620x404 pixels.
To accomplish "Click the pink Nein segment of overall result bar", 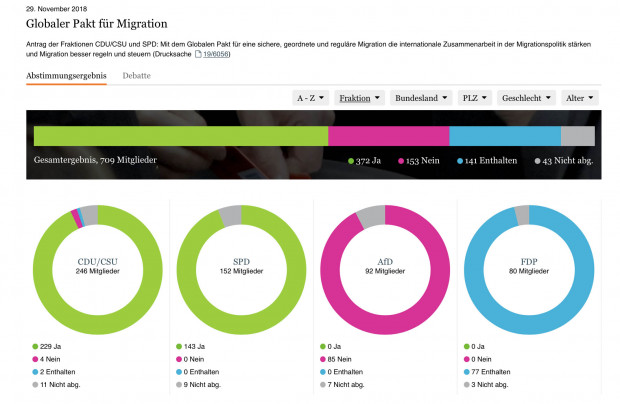I will (389, 136).
